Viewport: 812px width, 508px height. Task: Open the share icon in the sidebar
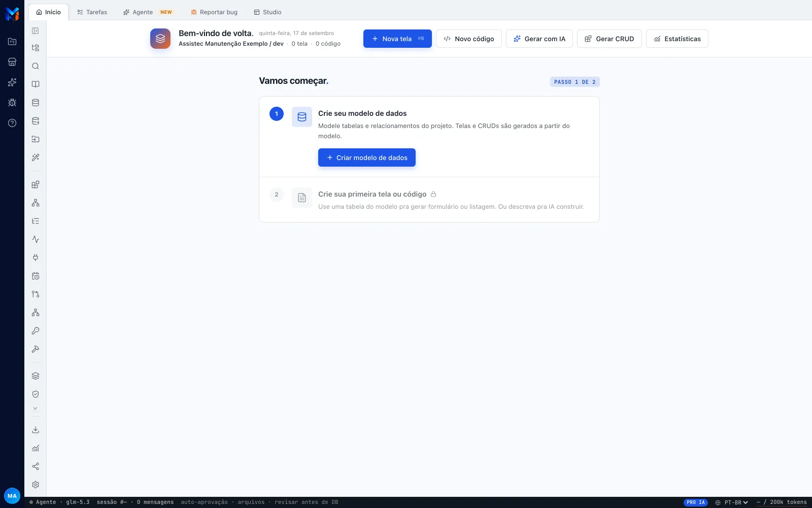(36, 466)
